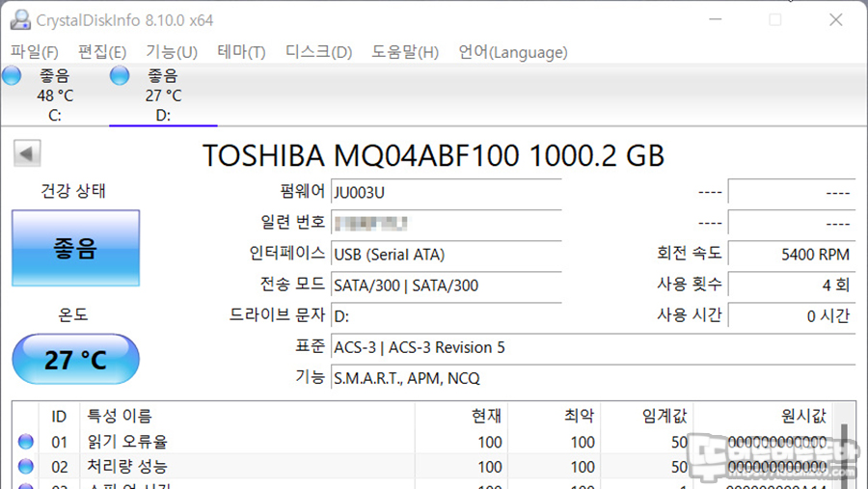
Task: Click the drive letter field D:
Action: click(x=447, y=316)
